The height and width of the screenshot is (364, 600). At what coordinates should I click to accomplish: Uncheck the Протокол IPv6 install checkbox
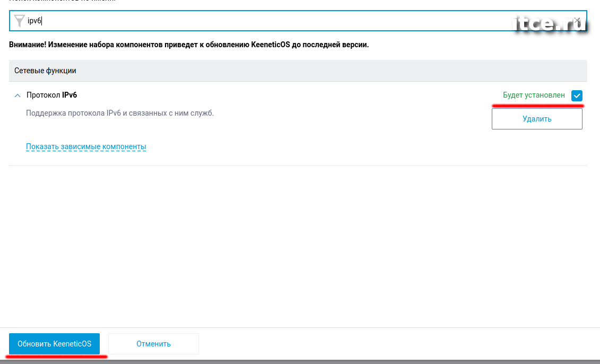(x=577, y=96)
